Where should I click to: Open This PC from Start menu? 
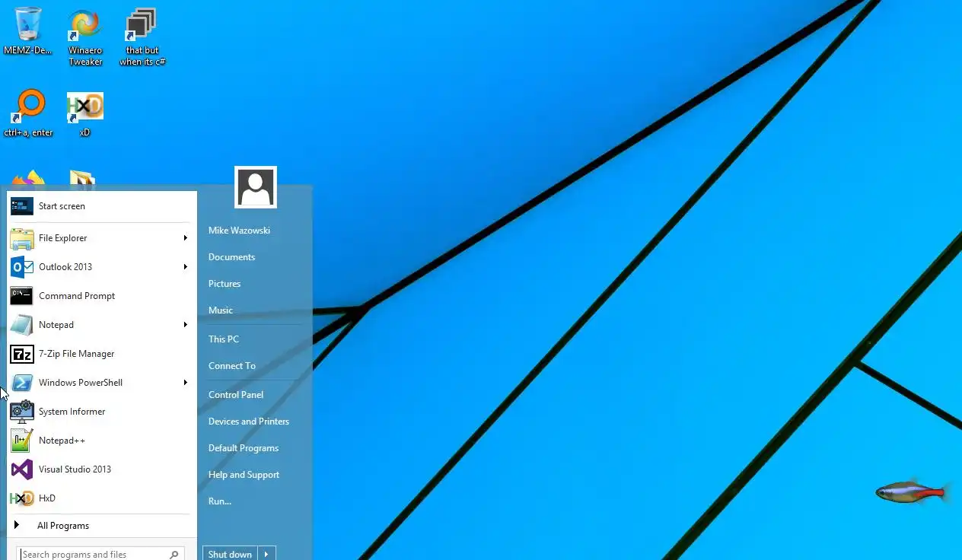click(x=224, y=339)
